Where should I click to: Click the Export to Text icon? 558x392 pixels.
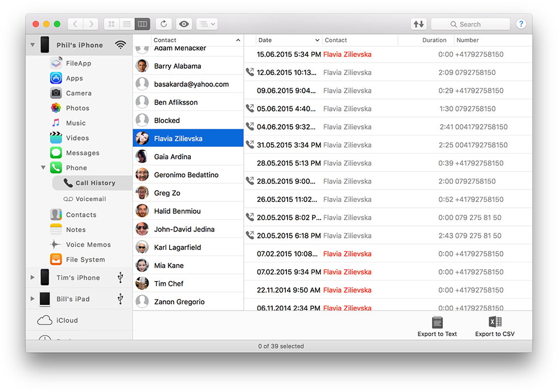pyautogui.click(x=437, y=323)
